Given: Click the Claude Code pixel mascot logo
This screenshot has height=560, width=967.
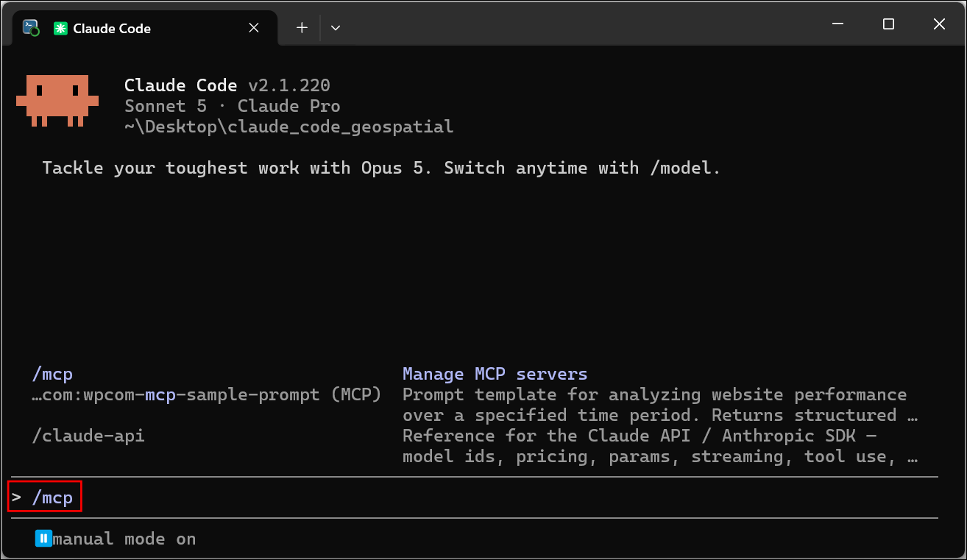Looking at the screenshot, I should (x=57, y=100).
